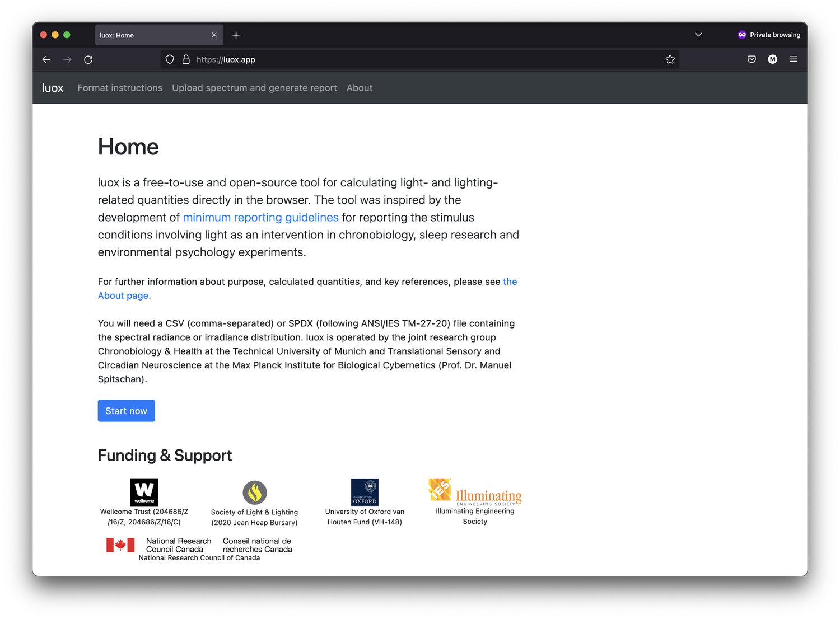Click the National Research Council Canada logo
This screenshot has height=619, width=840.
(199, 545)
